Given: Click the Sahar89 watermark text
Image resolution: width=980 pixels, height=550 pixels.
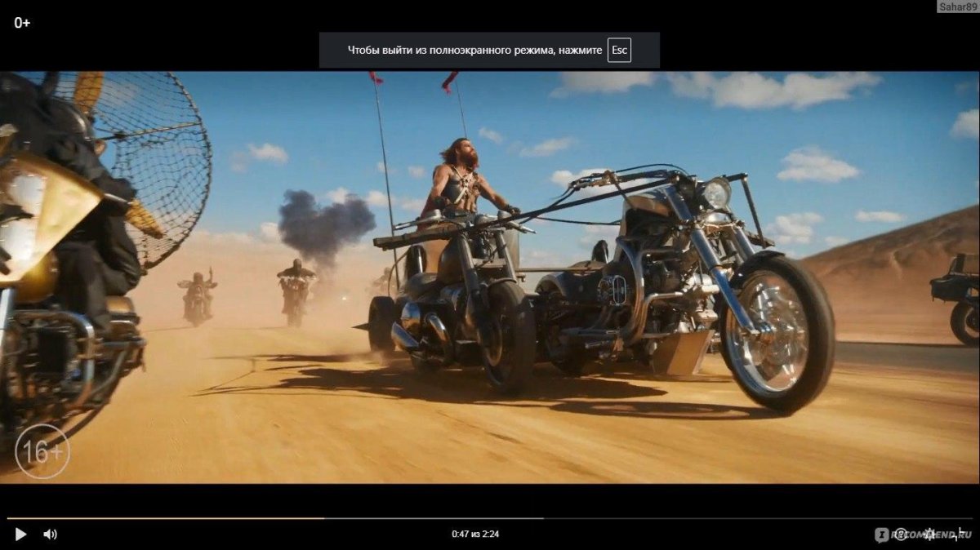Looking at the screenshot, I should [x=957, y=7].
